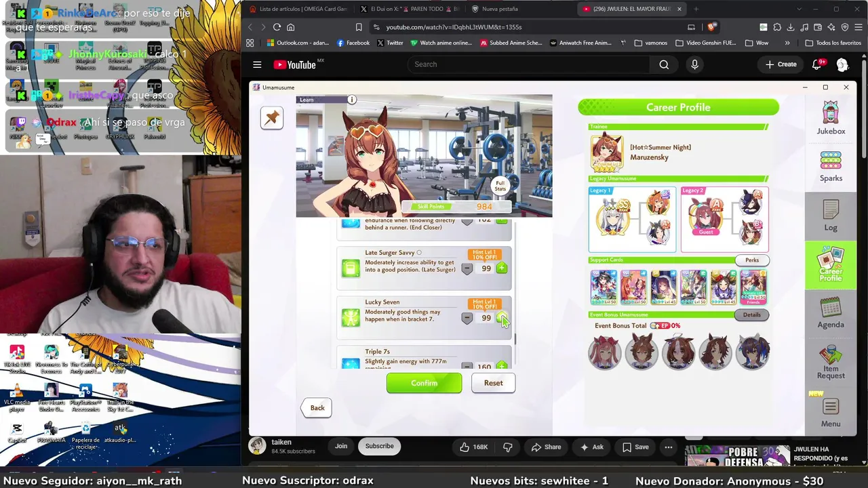Click the skill list scrollbar
868x488 pixels.
(x=514, y=339)
